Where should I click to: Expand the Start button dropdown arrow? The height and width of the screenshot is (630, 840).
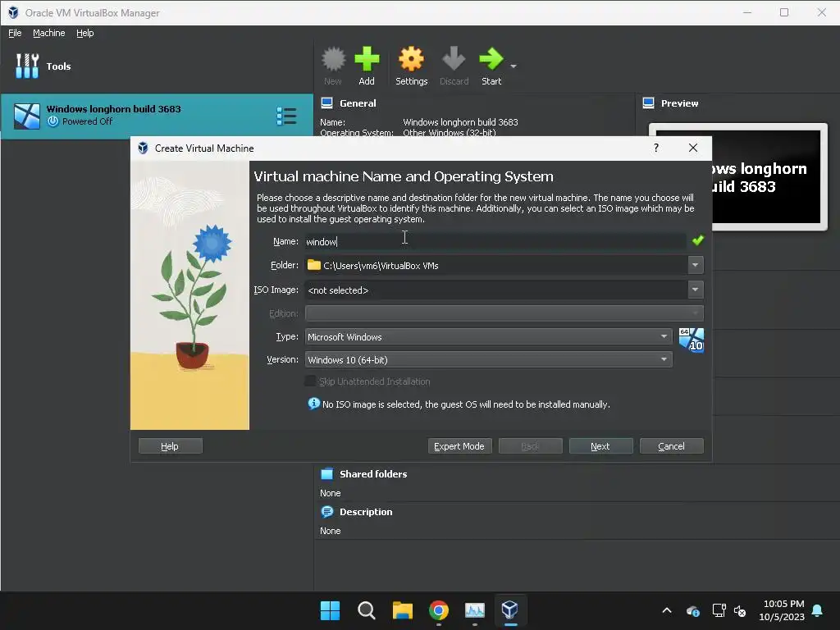514,66
